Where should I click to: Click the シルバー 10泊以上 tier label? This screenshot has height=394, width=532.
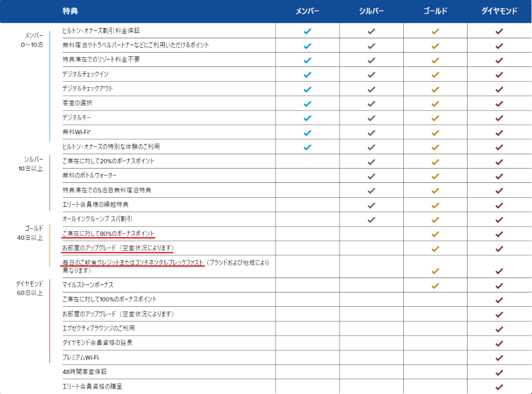point(30,164)
